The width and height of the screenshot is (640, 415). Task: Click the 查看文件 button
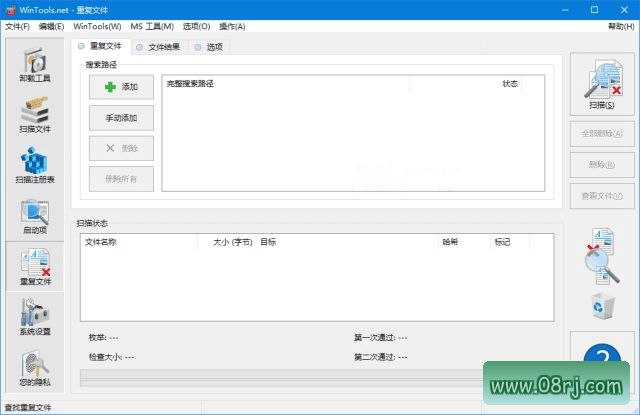602,196
